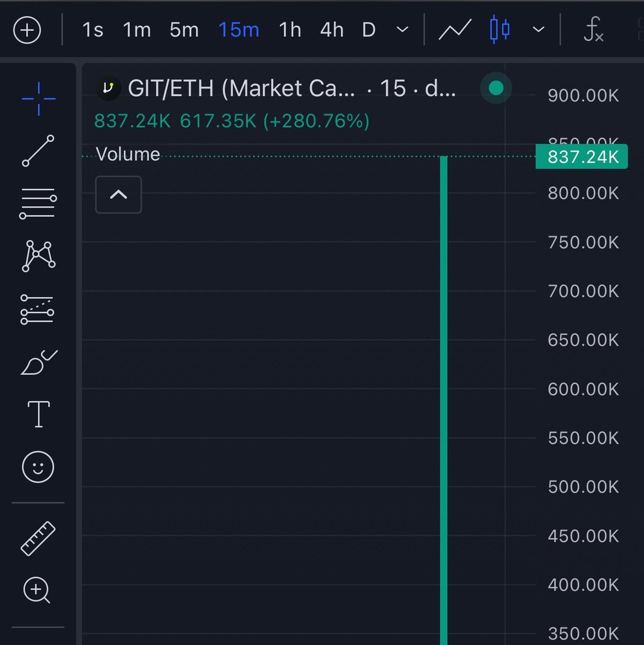The width and height of the screenshot is (644, 645).
Task: Select the brush drawing tool
Action: pos(39,362)
